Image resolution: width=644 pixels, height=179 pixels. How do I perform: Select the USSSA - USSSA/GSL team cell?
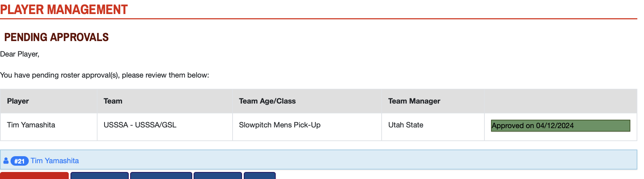coord(140,125)
